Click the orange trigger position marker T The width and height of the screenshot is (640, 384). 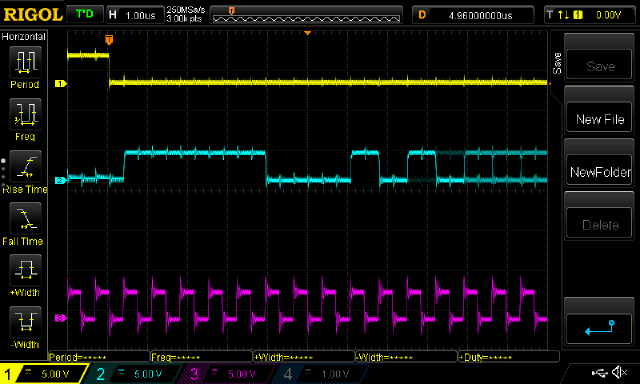[x=109, y=40]
